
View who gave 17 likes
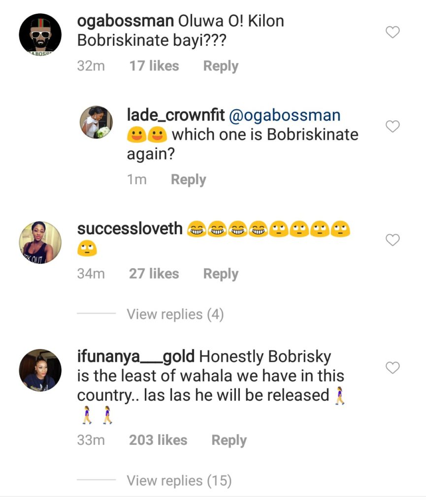pos(154,66)
